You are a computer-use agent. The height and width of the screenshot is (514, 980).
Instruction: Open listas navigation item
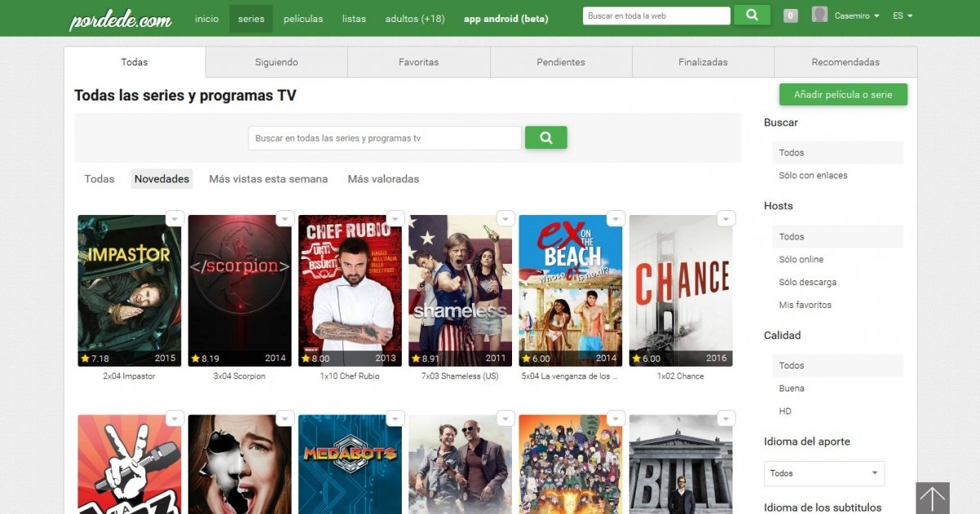point(354,18)
